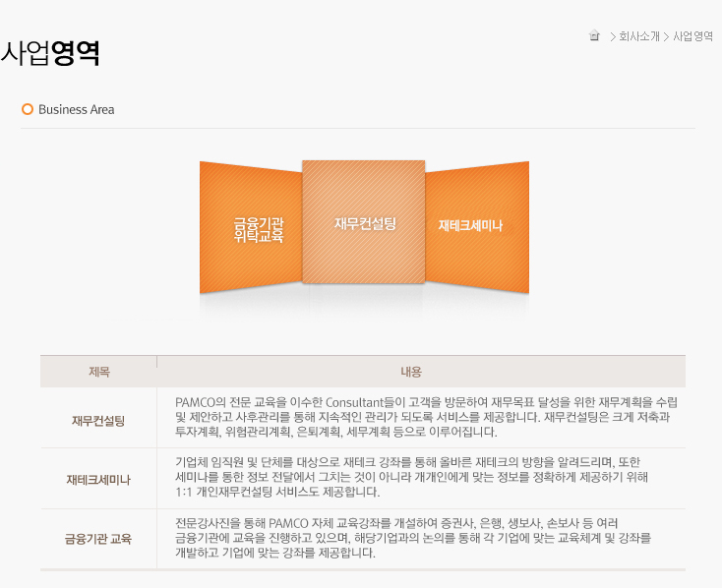The height and width of the screenshot is (588, 722).
Task: Click the 재무컨설팅 row title cell
Action: point(98,421)
